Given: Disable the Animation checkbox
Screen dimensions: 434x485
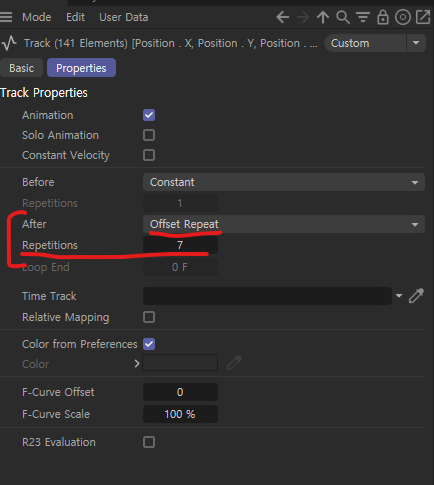Looking at the screenshot, I should 149,115.
